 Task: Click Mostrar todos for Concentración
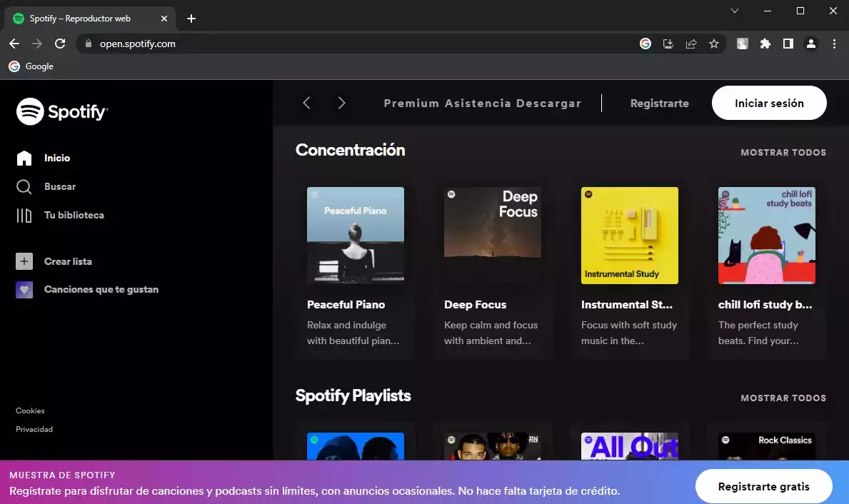pyautogui.click(x=783, y=153)
